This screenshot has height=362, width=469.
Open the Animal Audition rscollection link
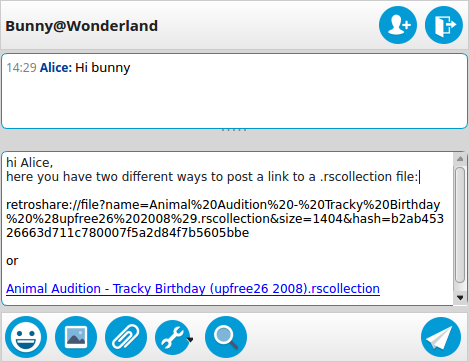[193, 289]
